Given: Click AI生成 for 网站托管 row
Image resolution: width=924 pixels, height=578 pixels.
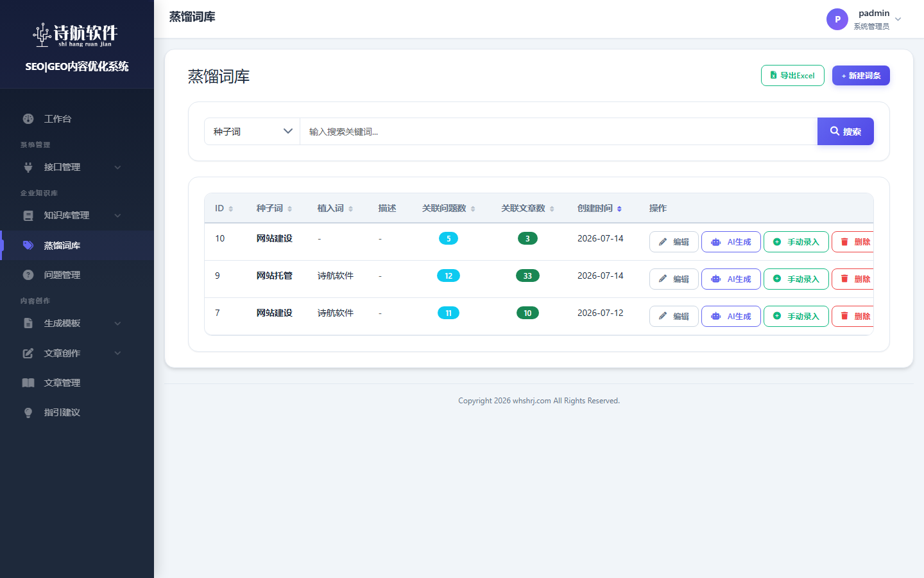Looking at the screenshot, I should click(731, 279).
